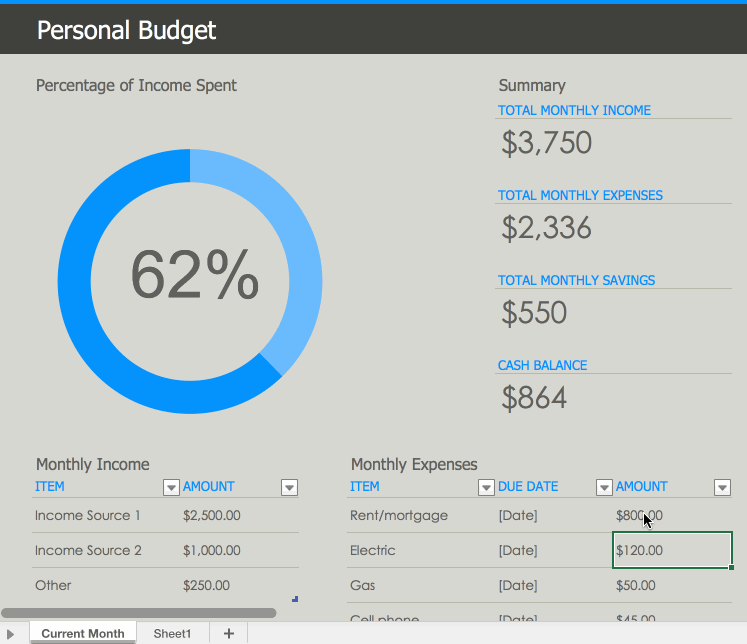Click the Monthly Expenses table heading
Viewport: 747px width, 644px height.
[x=414, y=464]
